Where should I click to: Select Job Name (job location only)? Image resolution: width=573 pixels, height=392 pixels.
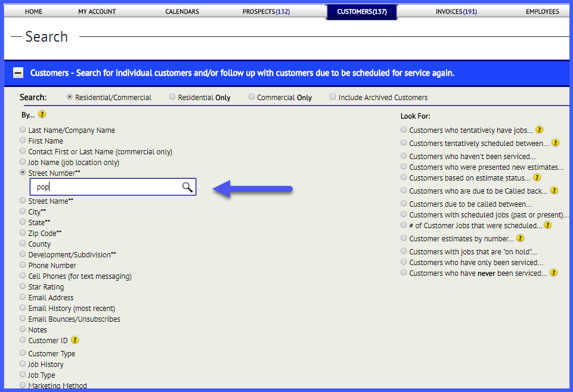23,161
